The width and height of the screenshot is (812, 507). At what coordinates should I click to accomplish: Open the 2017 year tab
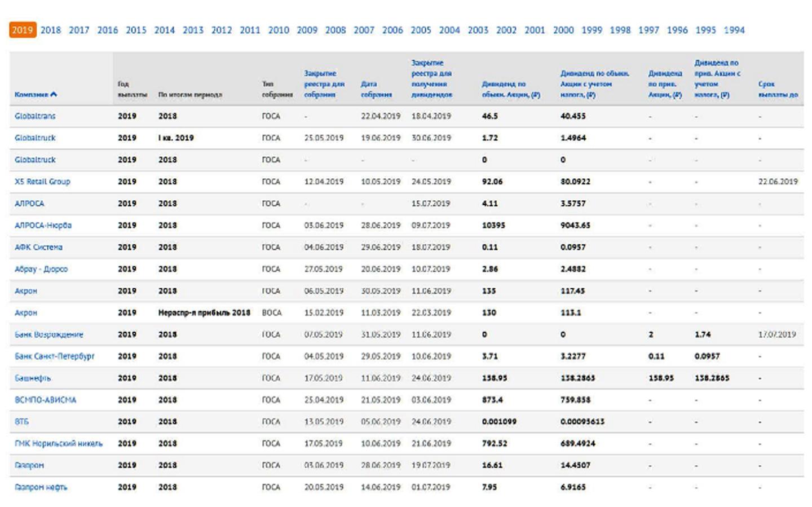coord(79,30)
